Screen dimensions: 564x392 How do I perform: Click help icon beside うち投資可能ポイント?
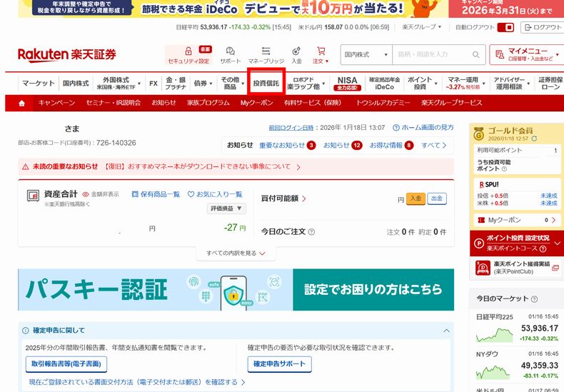pos(504,169)
